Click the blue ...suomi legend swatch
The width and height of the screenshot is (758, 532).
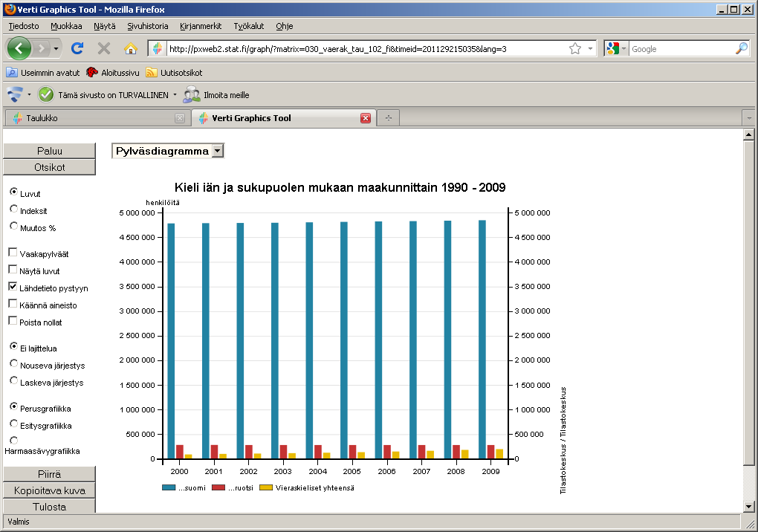click(169, 488)
